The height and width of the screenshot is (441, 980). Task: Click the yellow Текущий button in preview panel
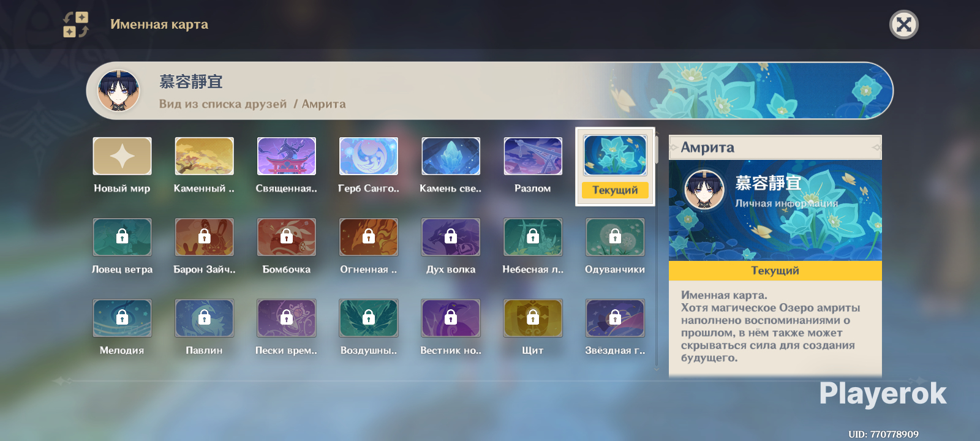(775, 271)
